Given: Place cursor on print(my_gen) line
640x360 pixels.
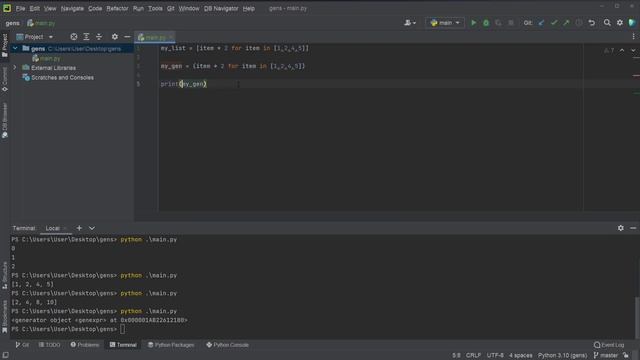Looking at the screenshot, I should click(x=183, y=84).
